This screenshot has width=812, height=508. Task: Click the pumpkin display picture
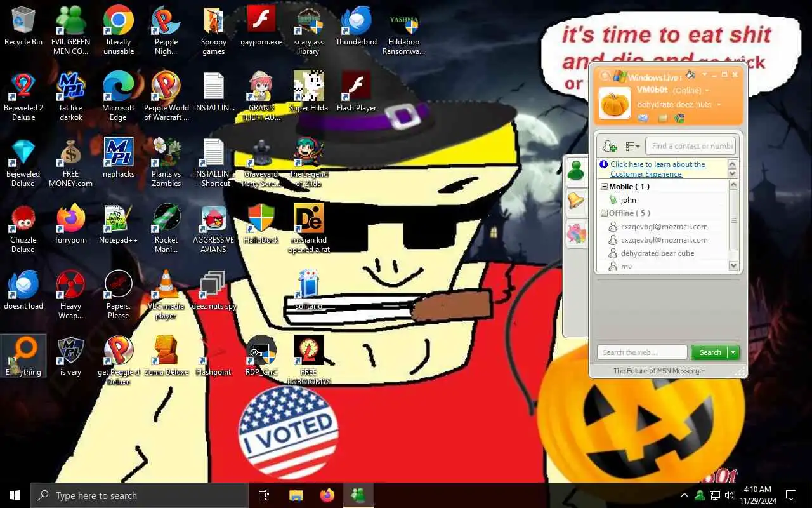click(x=615, y=102)
